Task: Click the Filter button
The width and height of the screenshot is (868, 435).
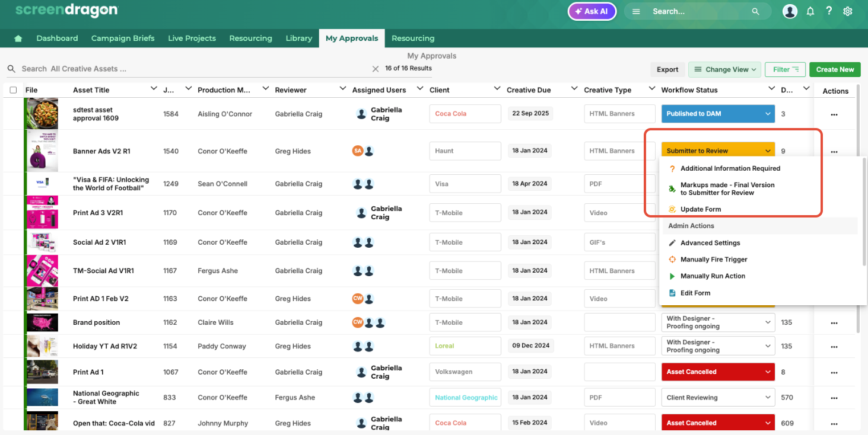Action: click(785, 69)
